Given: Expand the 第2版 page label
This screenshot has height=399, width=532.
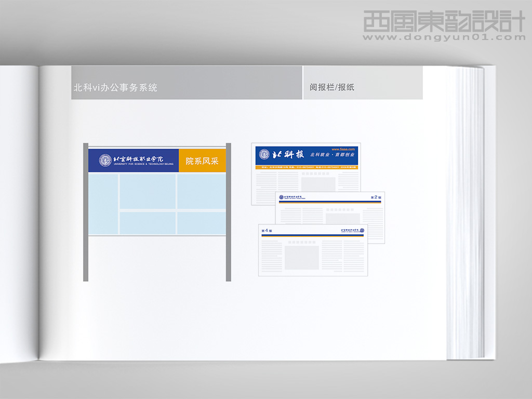Looking at the screenshot, I should click(376, 197).
